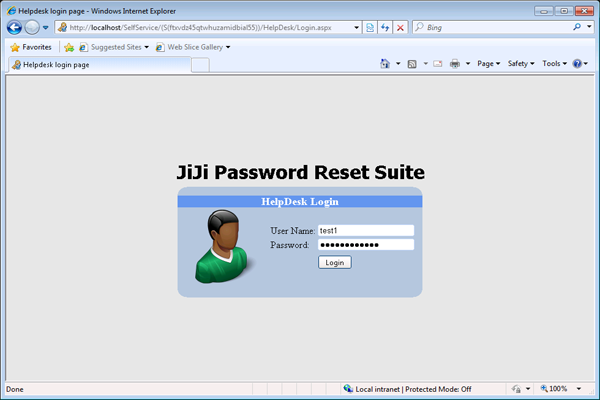Close the Internet Explorer window

584,11
